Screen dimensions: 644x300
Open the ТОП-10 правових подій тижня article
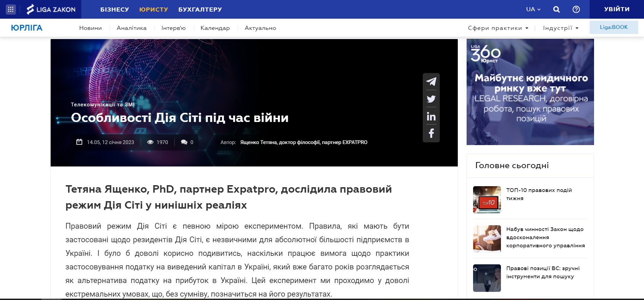[x=539, y=194]
